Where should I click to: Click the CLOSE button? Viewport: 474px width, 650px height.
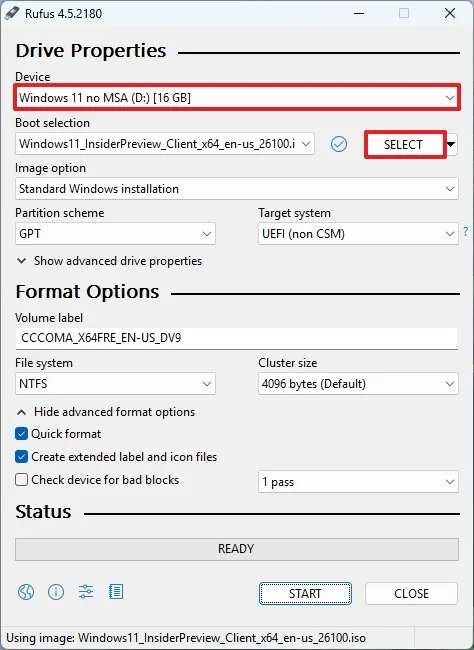pos(411,594)
